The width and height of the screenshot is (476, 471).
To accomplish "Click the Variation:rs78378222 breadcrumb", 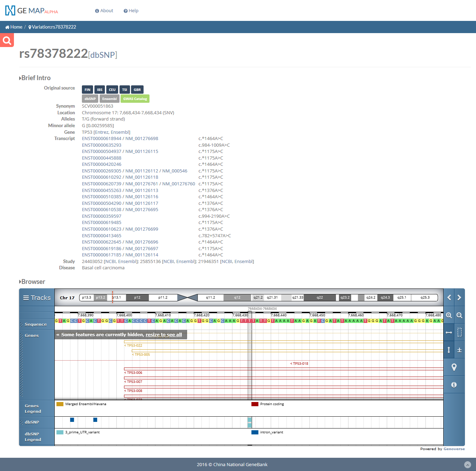I will click(52, 27).
